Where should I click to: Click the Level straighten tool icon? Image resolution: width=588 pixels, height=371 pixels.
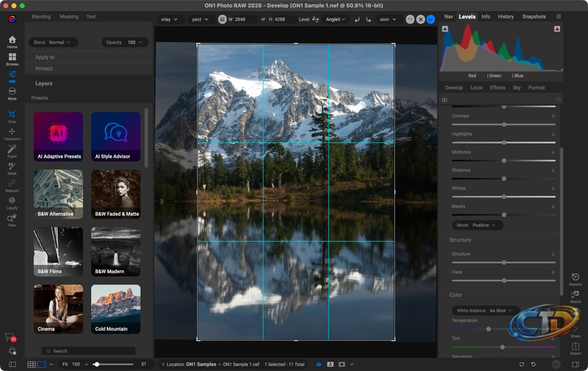pos(315,20)
